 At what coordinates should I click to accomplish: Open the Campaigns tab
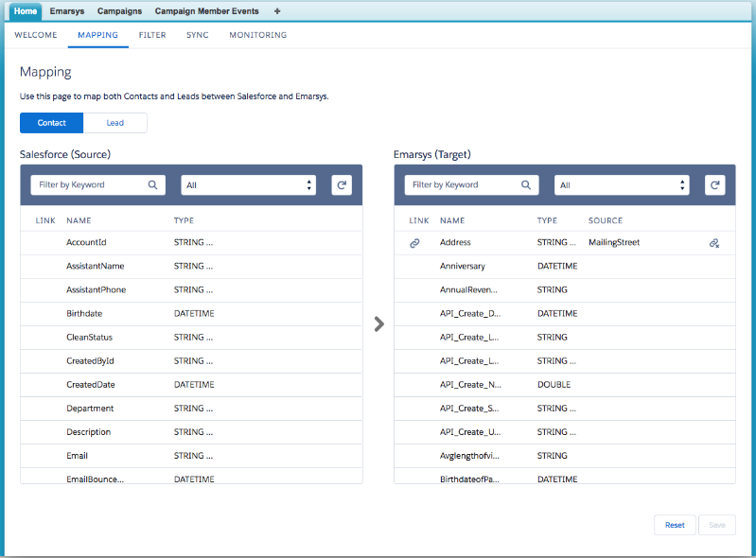pos(119,11)
